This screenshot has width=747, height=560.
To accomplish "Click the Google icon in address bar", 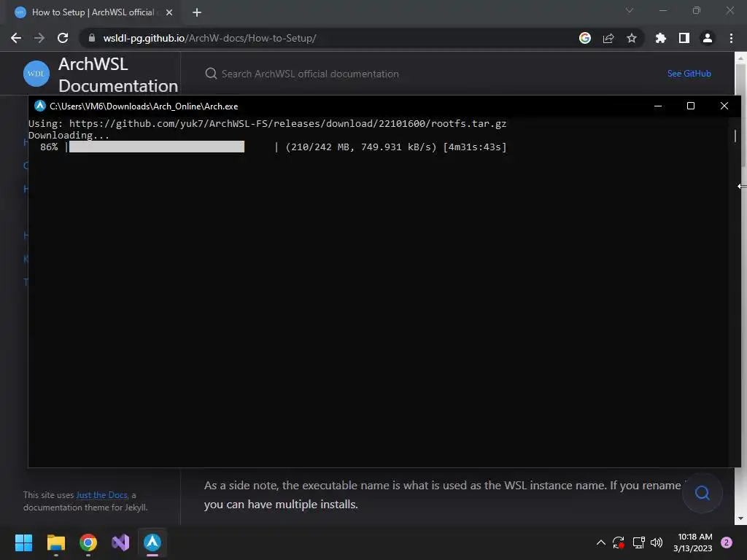I will click(x=584, y=38).
